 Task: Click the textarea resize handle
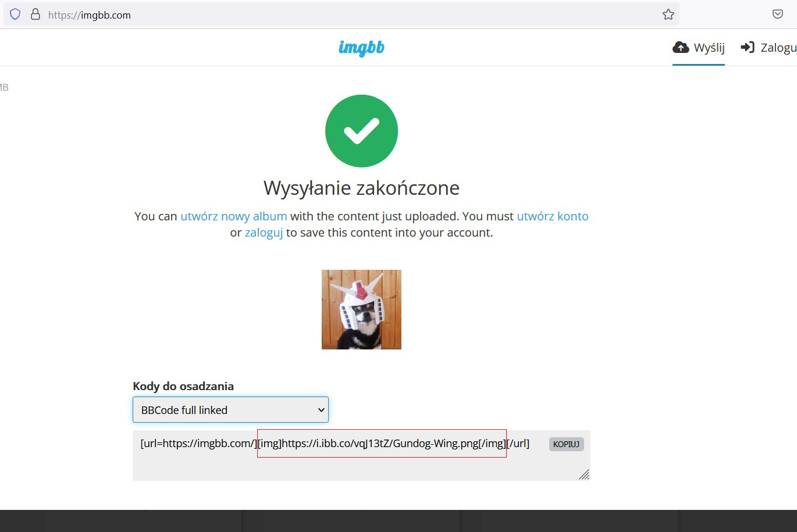pos(584,475)
